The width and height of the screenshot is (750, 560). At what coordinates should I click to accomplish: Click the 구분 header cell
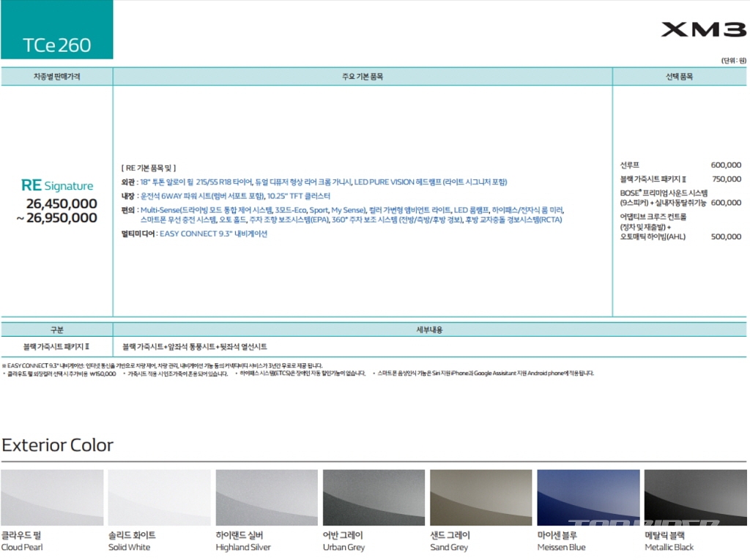pos(57,330)
